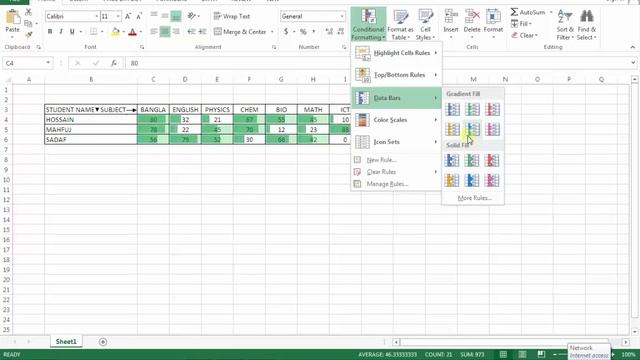Click More Rules in Data Bars gallery

tap(474, 198)
